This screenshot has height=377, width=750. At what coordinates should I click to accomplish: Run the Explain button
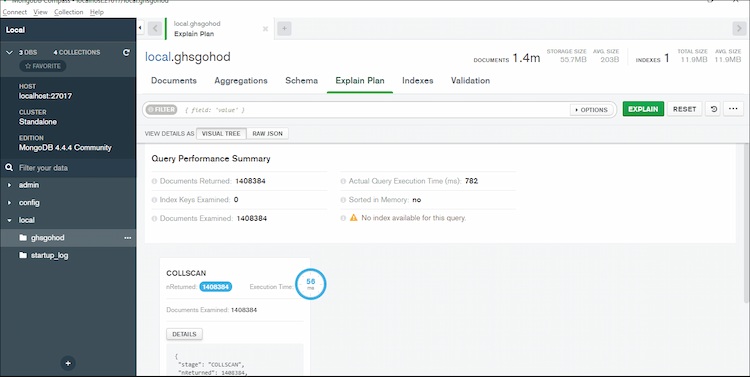(x=643, y=109)
